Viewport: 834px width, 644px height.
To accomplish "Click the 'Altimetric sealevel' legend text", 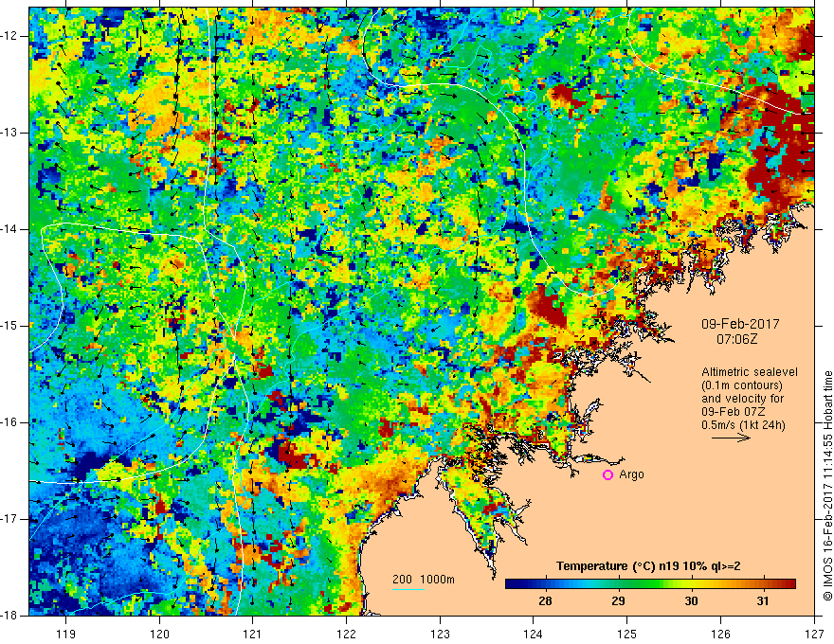I will pyautogui.click(x=750, y=372).
